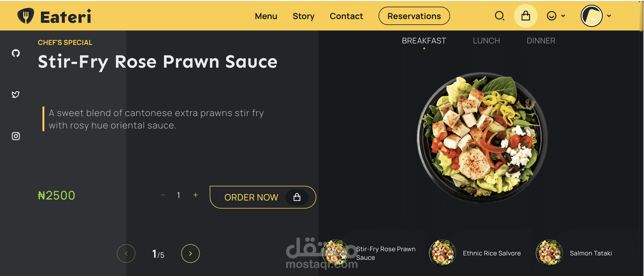The height and width of the screenshot is (276, 644).
Task: Expand the profile avatar dropdown arrow
Action: pos(609,16)
